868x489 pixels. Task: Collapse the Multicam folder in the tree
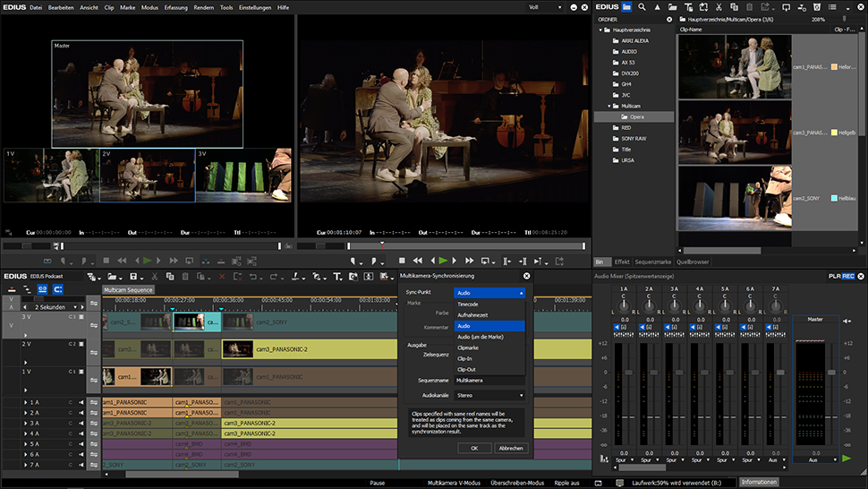click(608, 106)
